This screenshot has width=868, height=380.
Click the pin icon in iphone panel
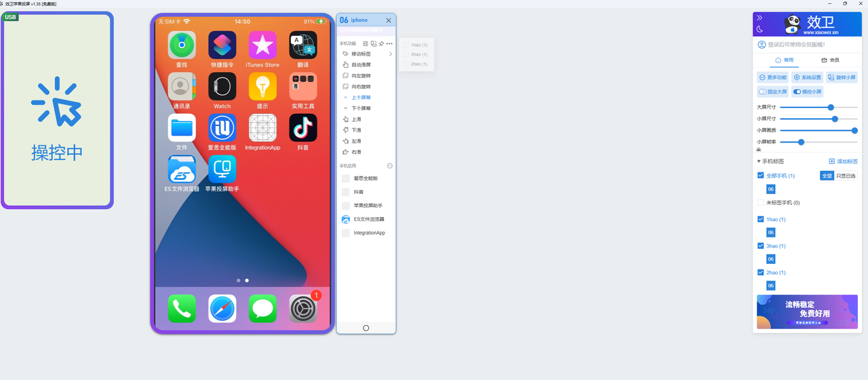(381, 43)
